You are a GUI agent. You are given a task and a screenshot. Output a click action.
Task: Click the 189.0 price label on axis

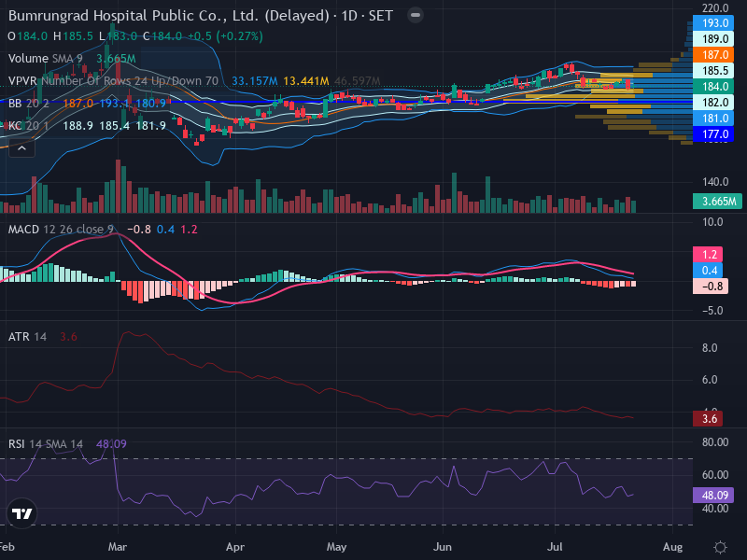coord(713,39)
